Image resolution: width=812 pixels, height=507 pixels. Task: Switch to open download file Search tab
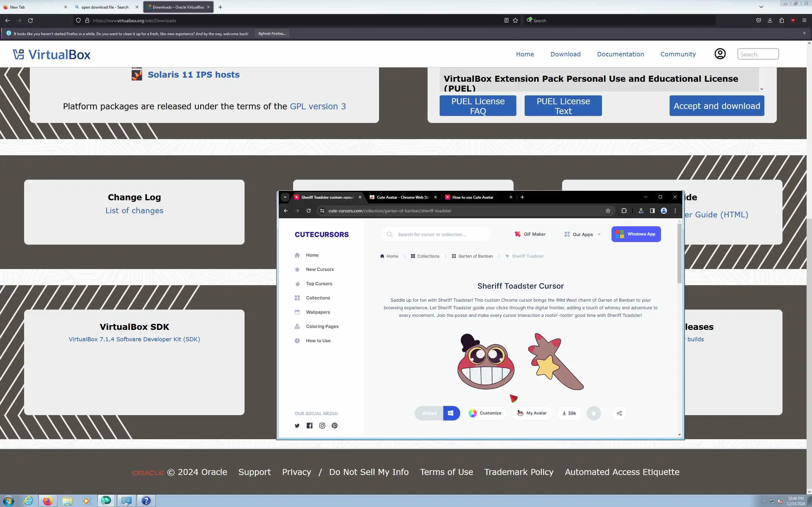coord(105,7)
